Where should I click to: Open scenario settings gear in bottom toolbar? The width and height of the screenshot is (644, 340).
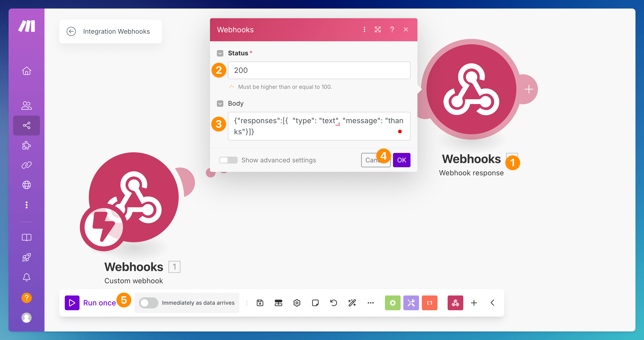tap(297, 303)
